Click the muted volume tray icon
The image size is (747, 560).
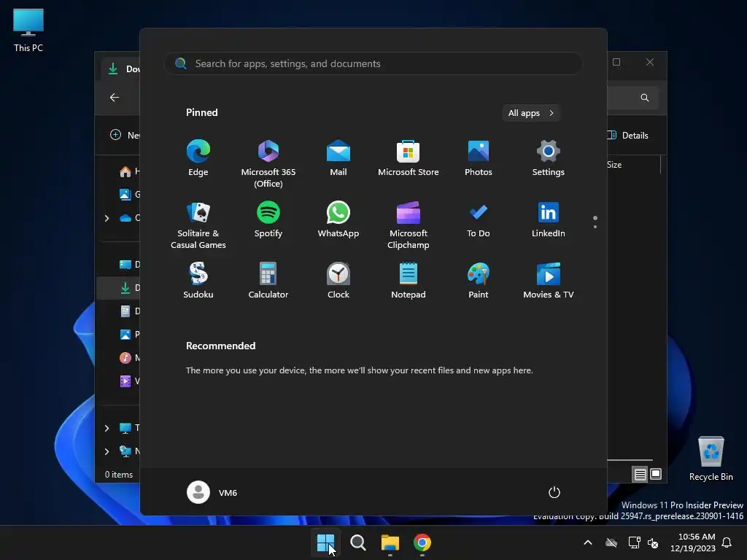coord(653,542)
